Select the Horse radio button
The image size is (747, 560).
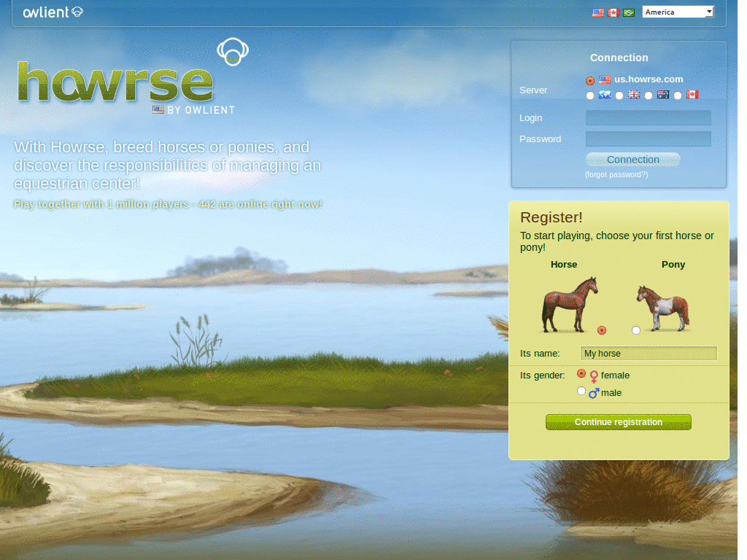click(x=602, y=330)
